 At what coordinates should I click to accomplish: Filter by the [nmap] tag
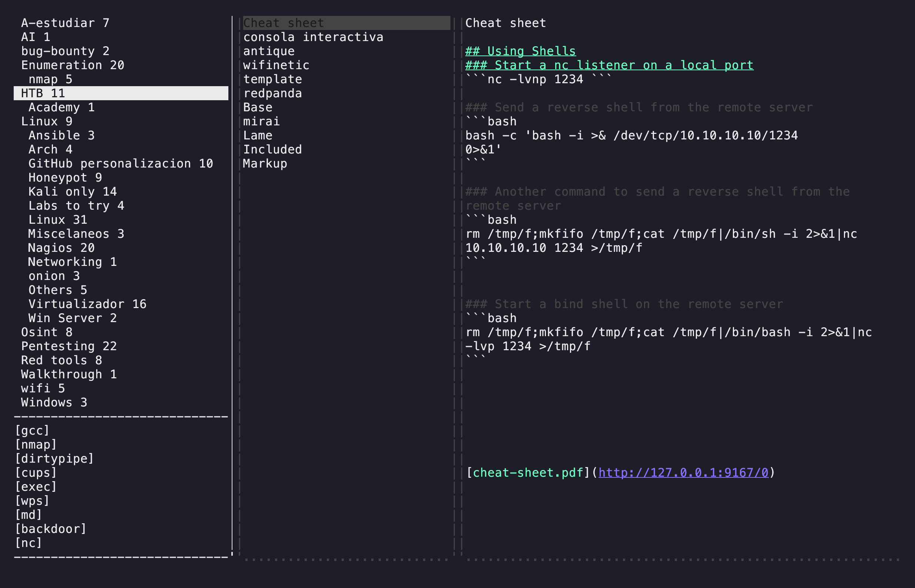pos(36,445)
